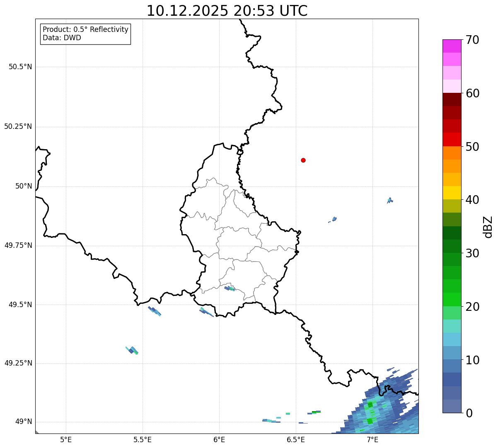Click the 6.5°E longitude label
Viewport: 498px width, 448px height.
click(x=296, y=439)
